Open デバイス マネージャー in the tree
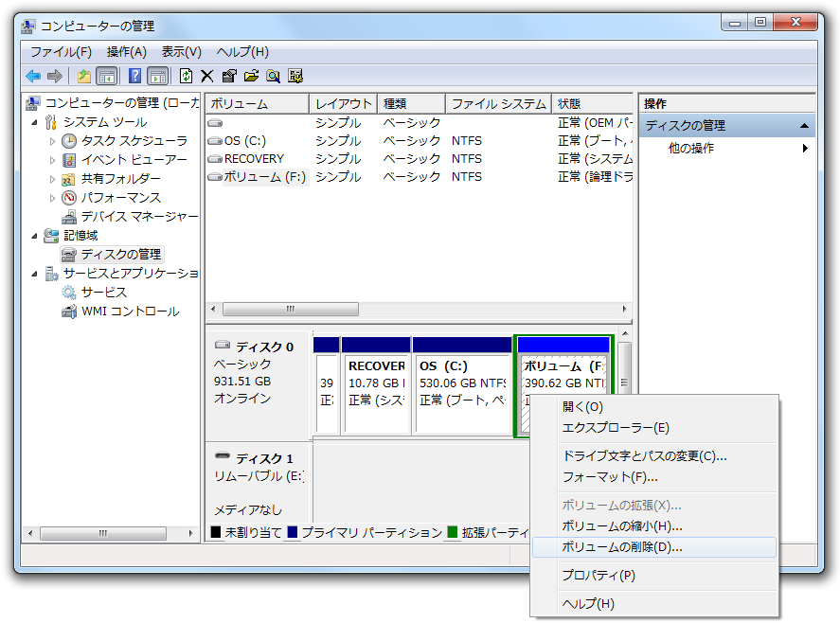Viewport: 840px width, 623px height. tap(139, 217)
